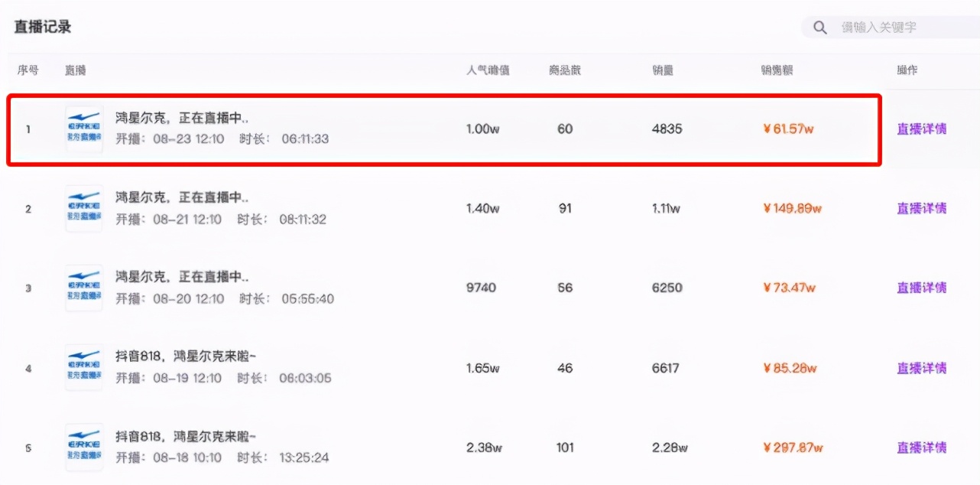The image size is (980, 485).
Task: Click the 人气峰值 column header
Action: point(488,70)
